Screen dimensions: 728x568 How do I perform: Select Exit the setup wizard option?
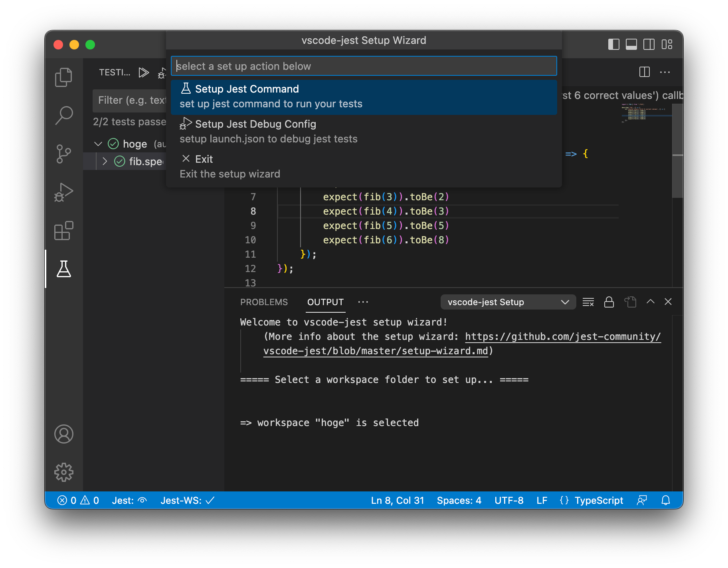point(364,167)
